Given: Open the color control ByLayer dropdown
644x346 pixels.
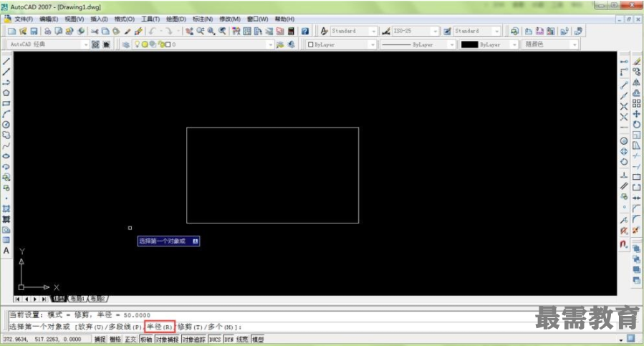Looking at the screenshot, I should [x=373, y=44].
